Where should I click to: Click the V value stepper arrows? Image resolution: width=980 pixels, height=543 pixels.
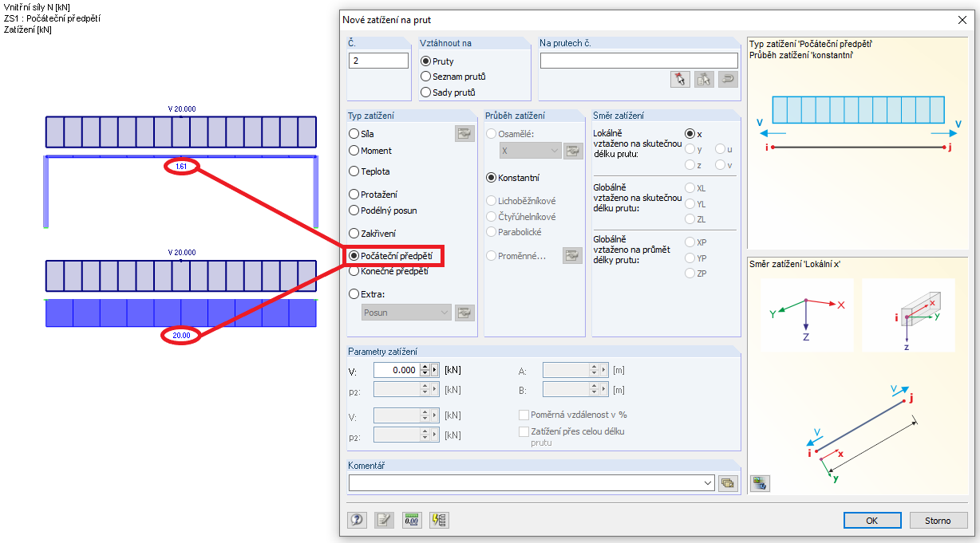click(425, 370)
